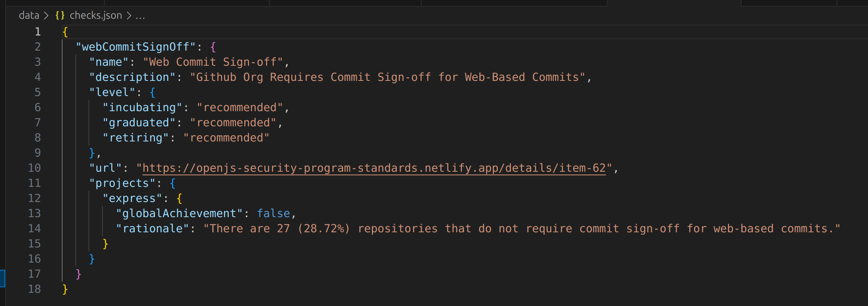Click the false value of globalAchievement
This screenshot has height=306, width=868.
click(x=273, y=214)
